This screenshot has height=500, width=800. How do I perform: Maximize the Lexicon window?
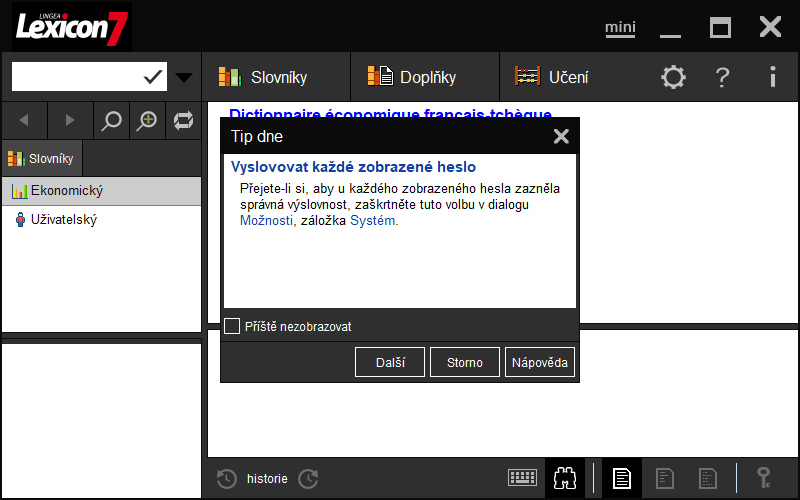click(x=720, y=27)
